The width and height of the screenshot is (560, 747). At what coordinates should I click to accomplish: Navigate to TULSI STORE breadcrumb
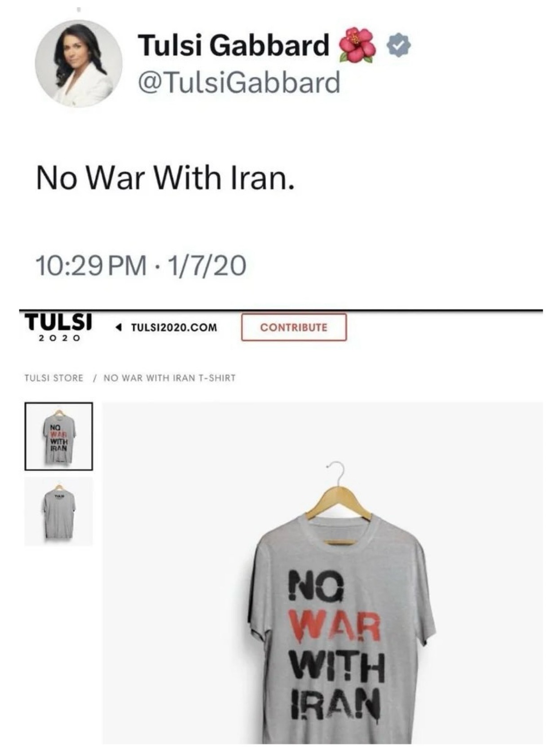[x=54, y=378]
